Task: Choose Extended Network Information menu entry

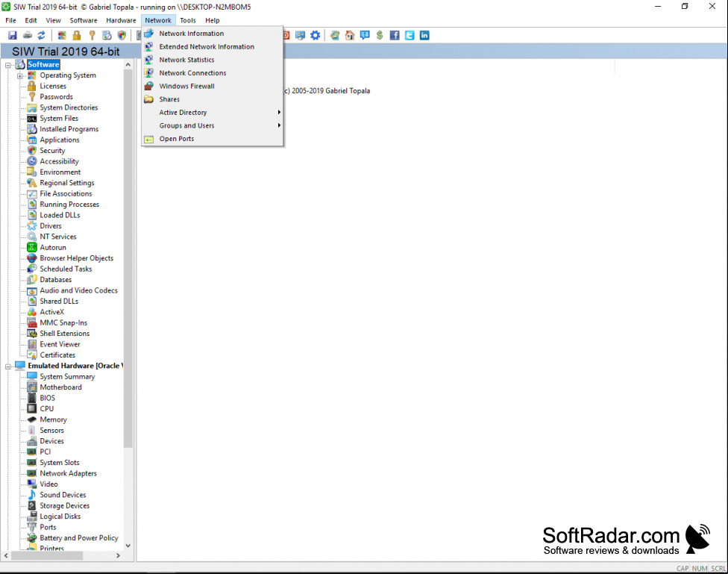Action: coord(212,46)
